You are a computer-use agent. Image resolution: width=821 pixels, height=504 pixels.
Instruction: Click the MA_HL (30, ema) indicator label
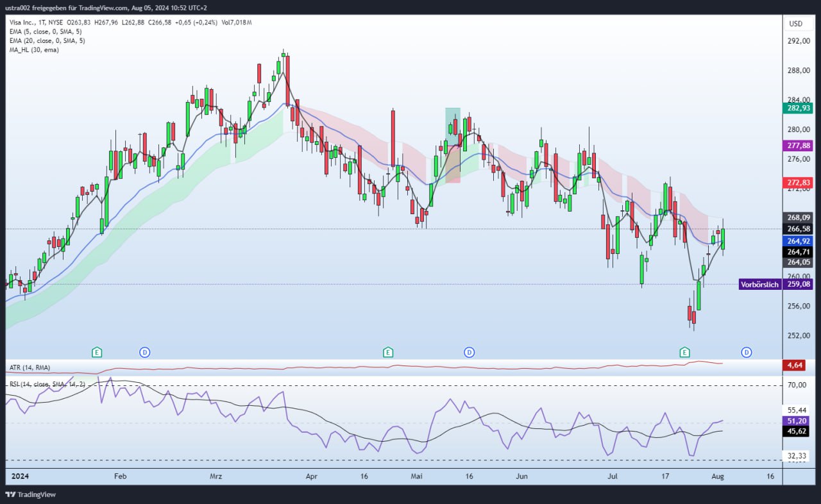34,49
